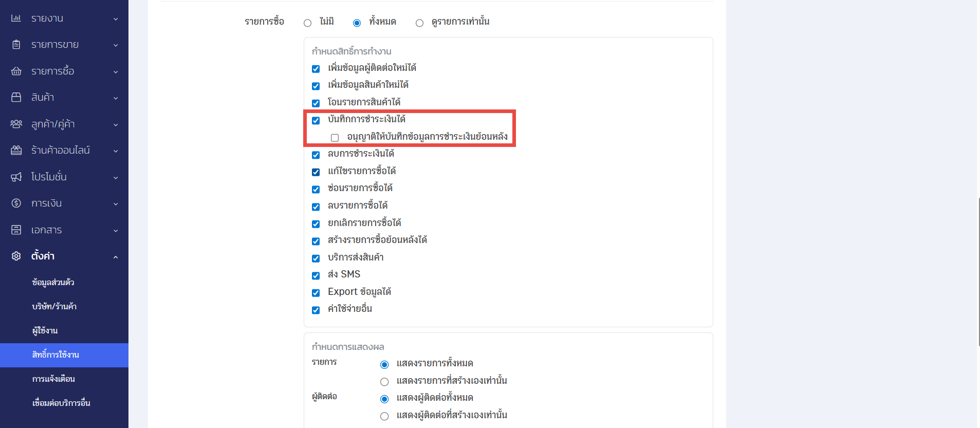Expand the รายการขาย chevron arrow
The width and height of the screenshot is (980, 428).
pyautogui.click(x=116, y=45)
